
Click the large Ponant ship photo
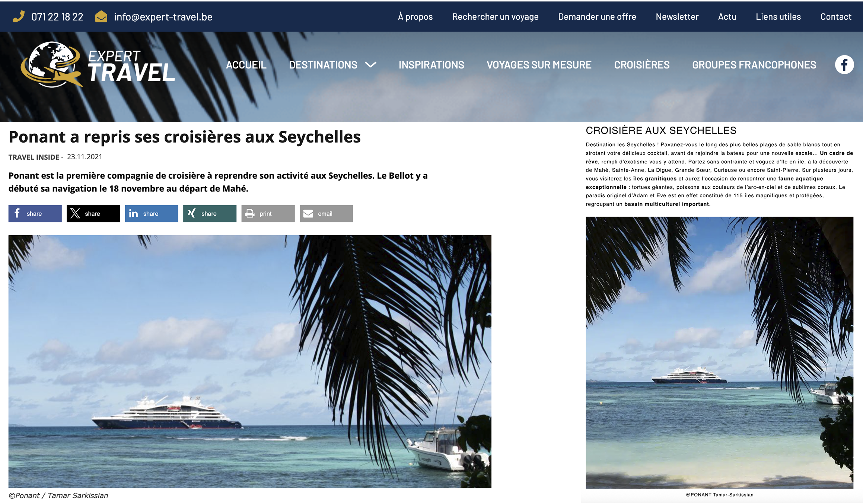250,361
